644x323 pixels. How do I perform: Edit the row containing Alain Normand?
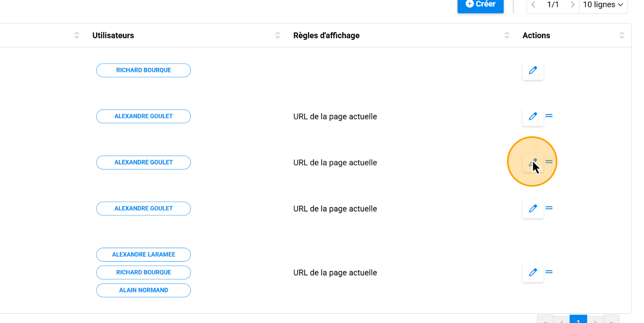533,273
